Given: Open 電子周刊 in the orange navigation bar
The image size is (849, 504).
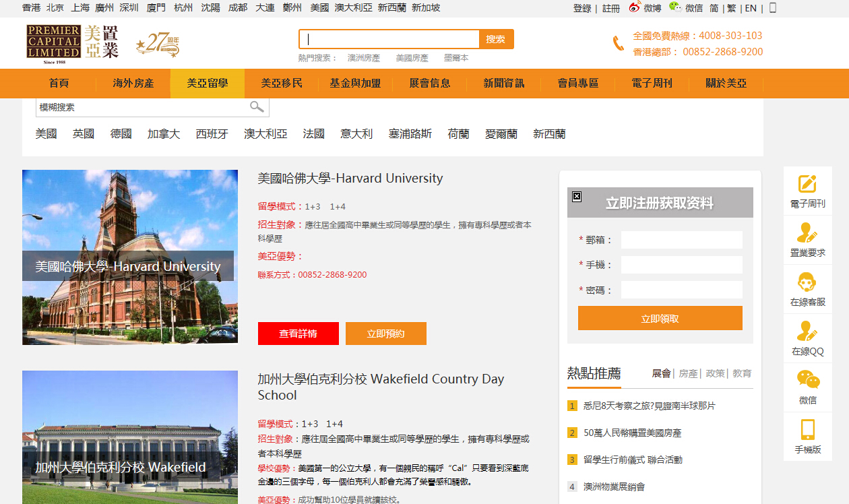Looking at the screenshot, I should point(652,84).
